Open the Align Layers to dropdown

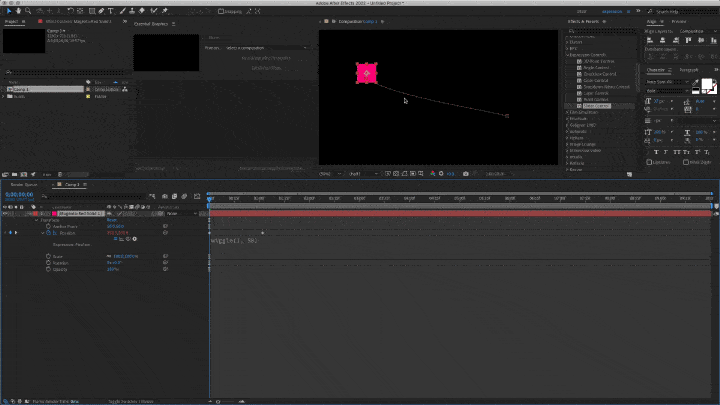697,31
